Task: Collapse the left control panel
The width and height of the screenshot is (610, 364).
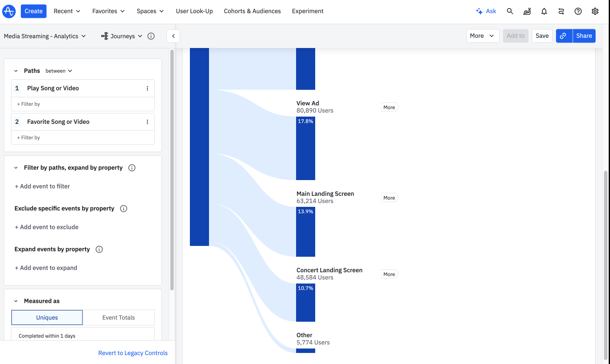Action: tap(173, 36)
